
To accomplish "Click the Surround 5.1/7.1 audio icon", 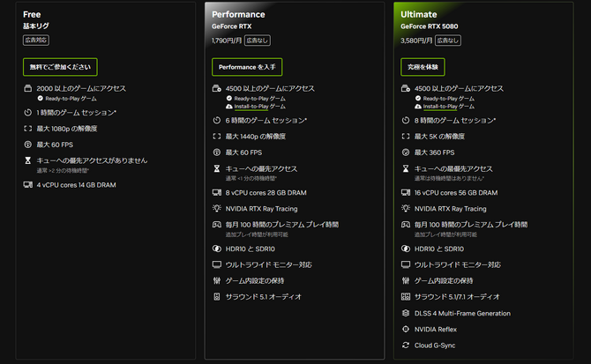I will tap(406, 297).
